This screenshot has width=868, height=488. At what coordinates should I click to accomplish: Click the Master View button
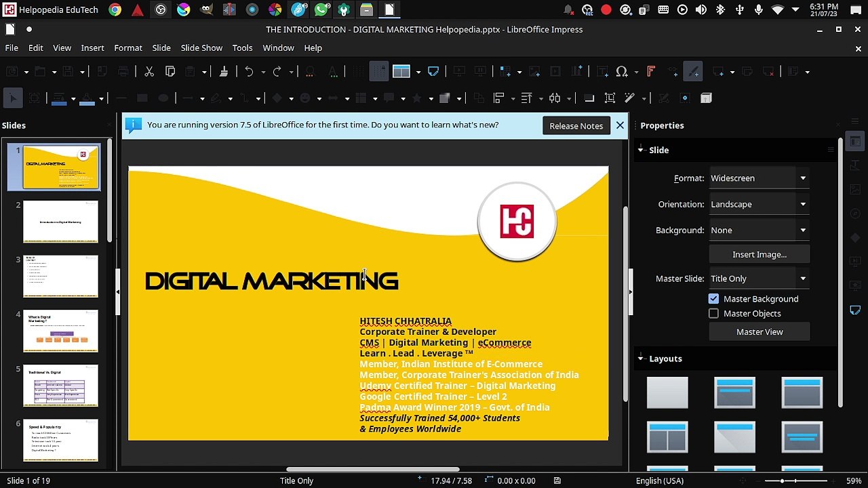pos(759,332)
